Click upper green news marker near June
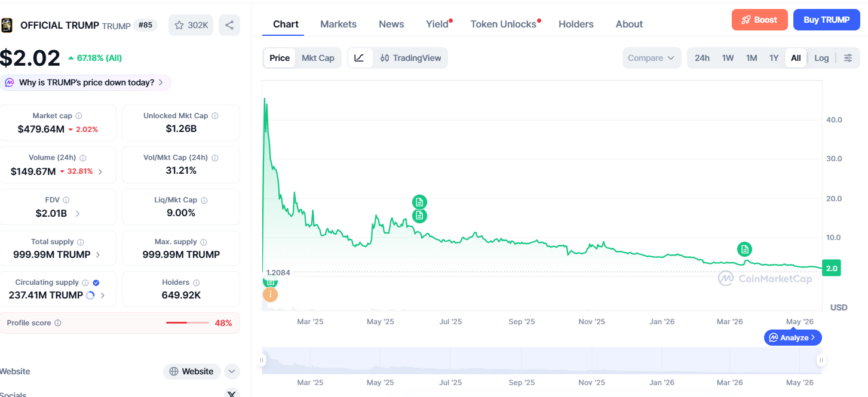This screenshot has width=868, height=397. (419, 202)
